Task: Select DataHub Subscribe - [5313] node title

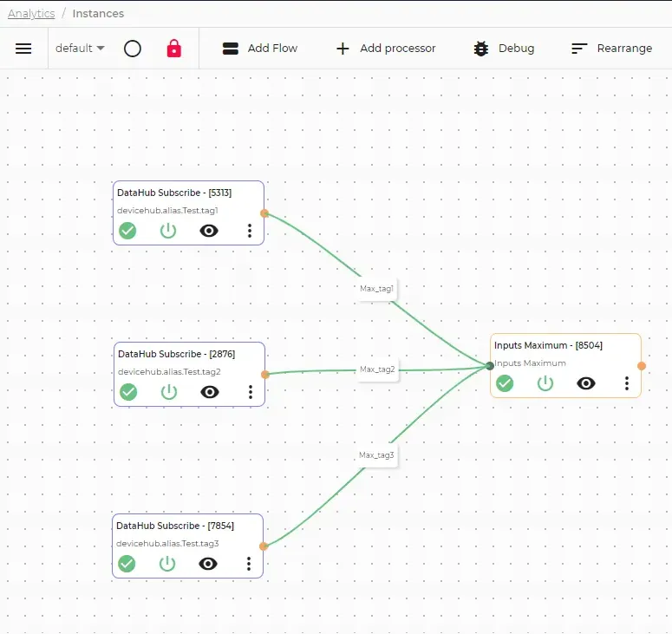Action: 174,193
